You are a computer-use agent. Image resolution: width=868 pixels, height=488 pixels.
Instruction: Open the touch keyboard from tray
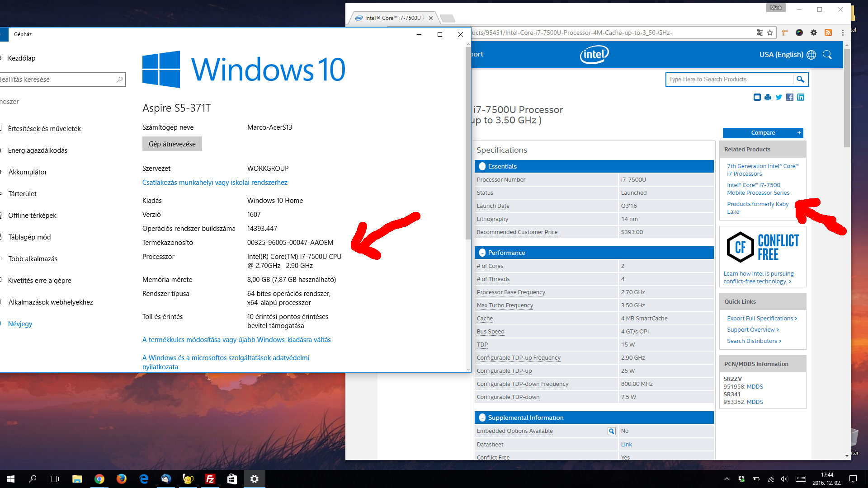[x=801, y=479]
